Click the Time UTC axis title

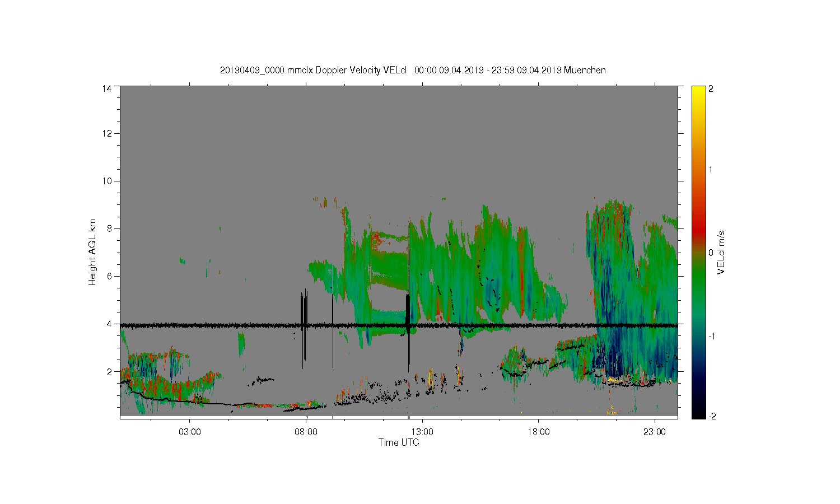click(399, 442)
